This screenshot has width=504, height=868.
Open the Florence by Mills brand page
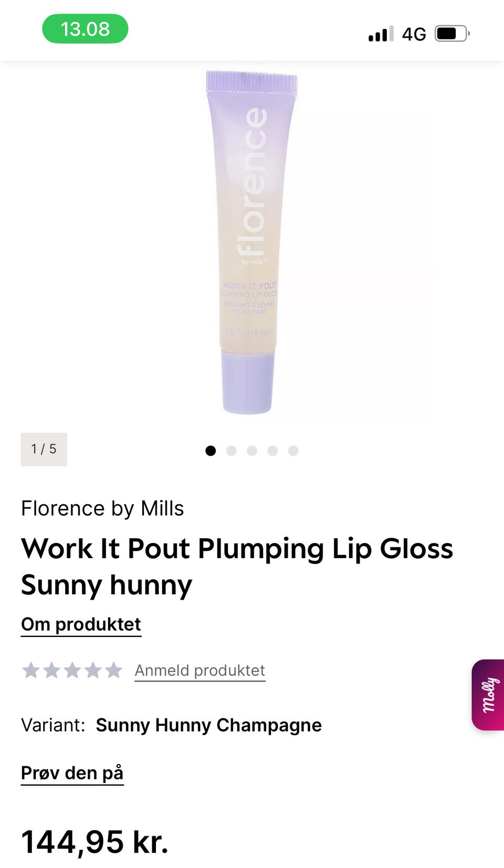click(102, 508)
